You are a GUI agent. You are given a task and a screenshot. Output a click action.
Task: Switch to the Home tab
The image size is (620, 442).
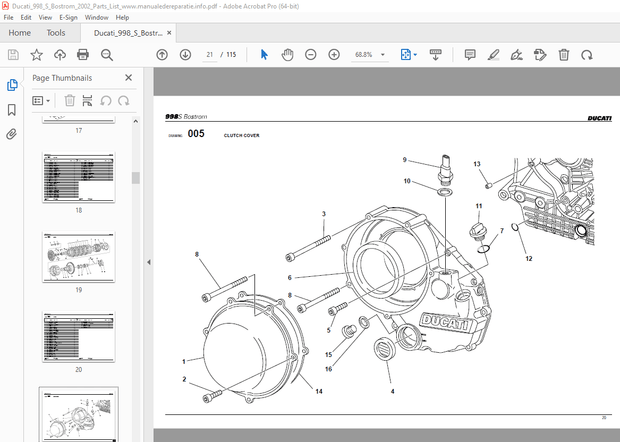coord(19,33)
